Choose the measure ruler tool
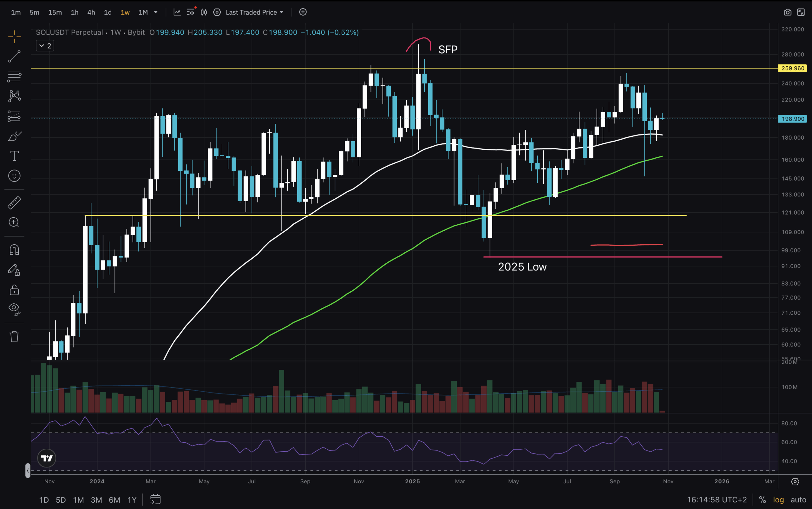Image resolution: width=812 pixels, height=509 pixels. pyautogui.click(x=14, y=203)
